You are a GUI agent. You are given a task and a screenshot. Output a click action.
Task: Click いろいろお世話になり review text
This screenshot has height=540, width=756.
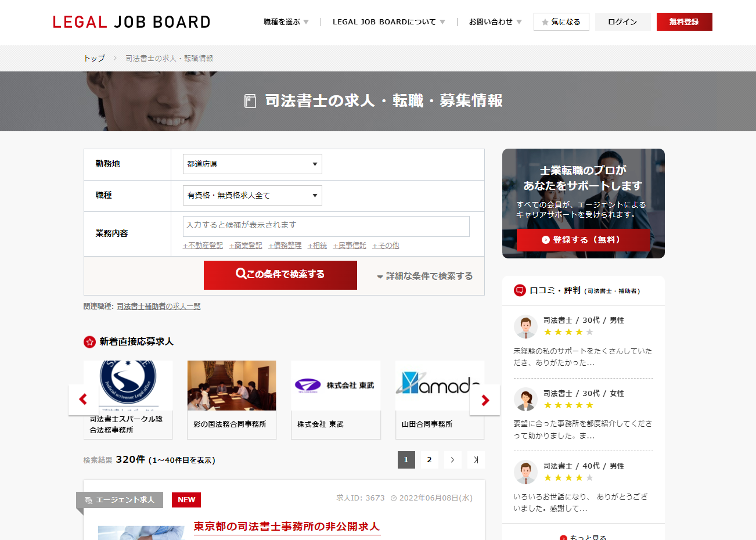click(x=581, y=503)
